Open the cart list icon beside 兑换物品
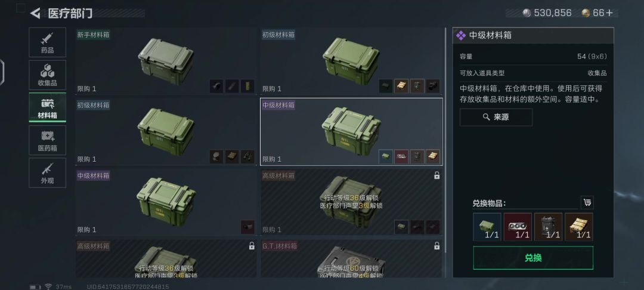Viewport: 644px width, 290px height. click(x=587, y=202)
